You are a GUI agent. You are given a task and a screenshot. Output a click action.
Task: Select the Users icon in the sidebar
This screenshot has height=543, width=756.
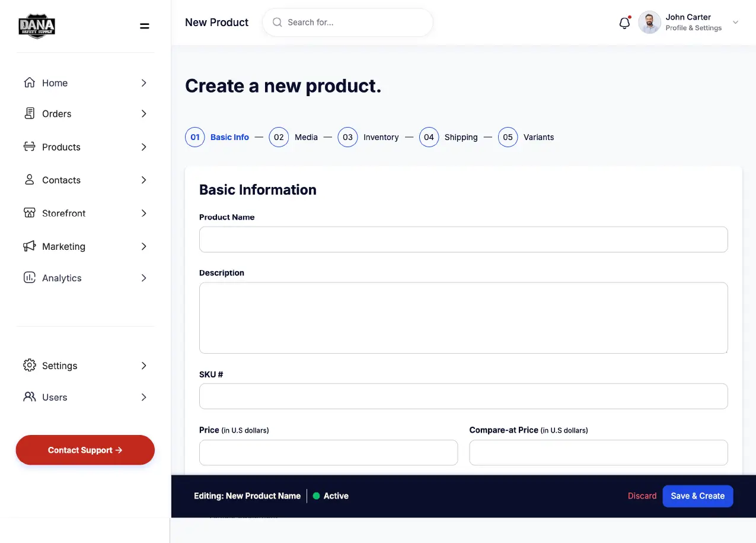tap(30, 397)
